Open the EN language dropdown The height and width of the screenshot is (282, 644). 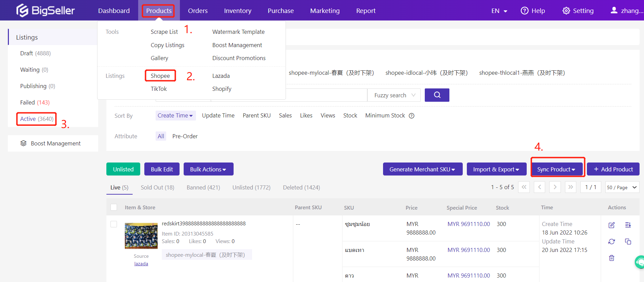(499, 11)
